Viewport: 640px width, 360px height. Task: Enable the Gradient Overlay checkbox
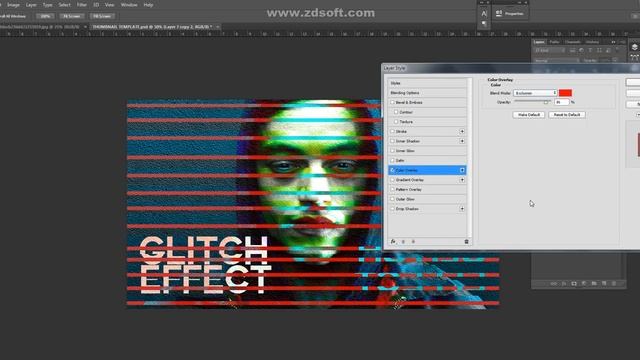(x=392, y=180)
